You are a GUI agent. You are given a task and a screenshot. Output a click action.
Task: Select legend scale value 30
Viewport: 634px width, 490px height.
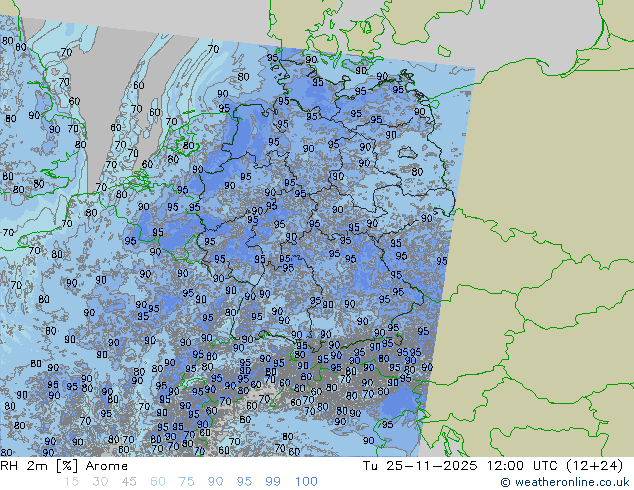100,482
